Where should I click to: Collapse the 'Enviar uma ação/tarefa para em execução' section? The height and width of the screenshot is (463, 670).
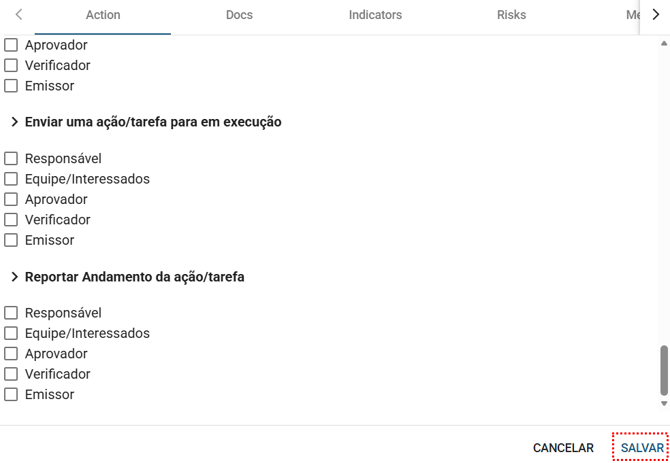pos(15,122)
